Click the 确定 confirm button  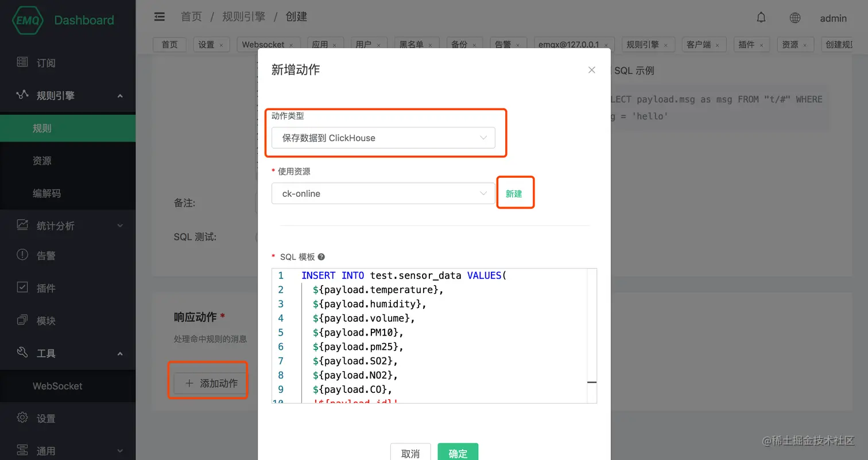click(458, 453)
